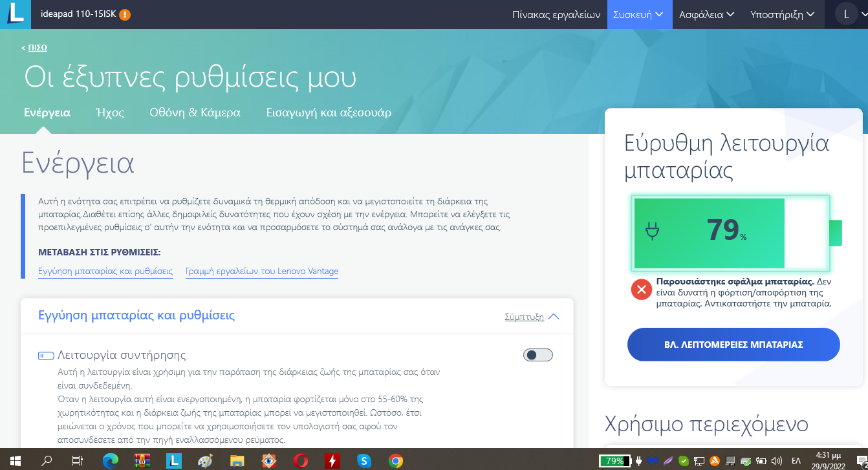This screenshot has height=470, width=868.
Task: Switch to Εισαγωγή και αξεσουάρ tab
Action: coord(329,112)
